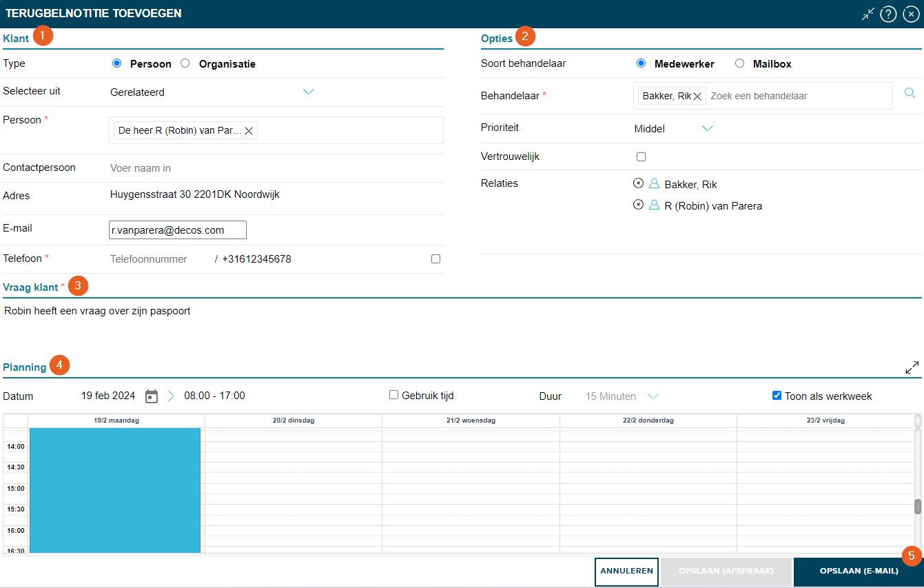This screenshot has width=924, height=588.
Task: Open the calendar date picker icon
Action: [x=152, y=396]
